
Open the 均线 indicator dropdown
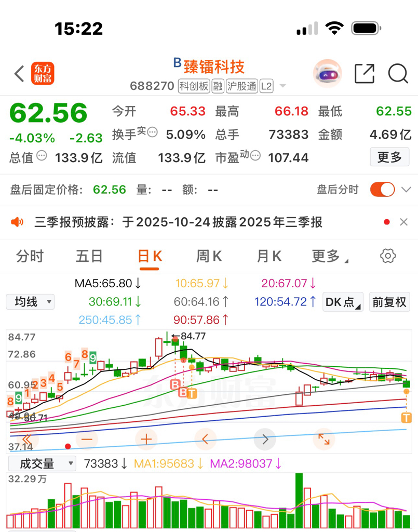pyautogui.click(x=30, y=302)
